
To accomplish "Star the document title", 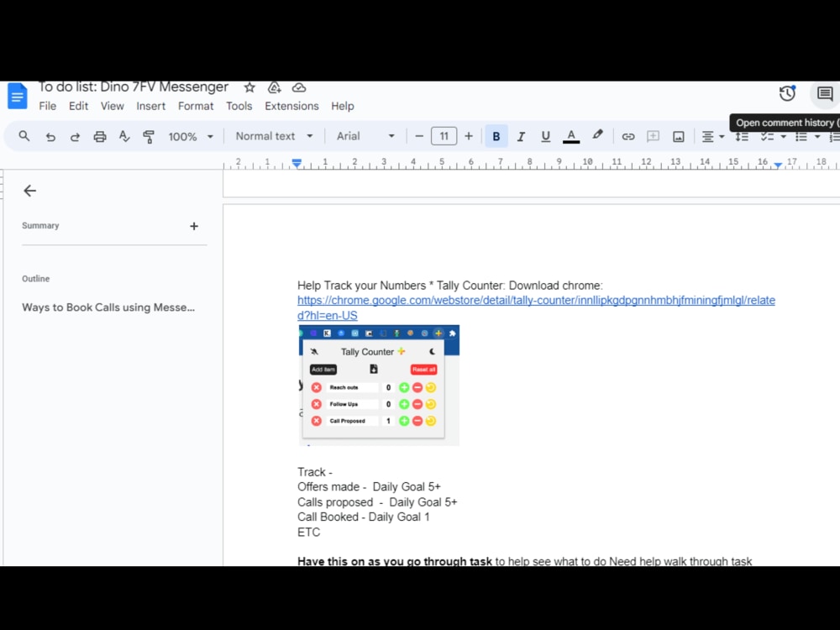I will tap(249, 87).
